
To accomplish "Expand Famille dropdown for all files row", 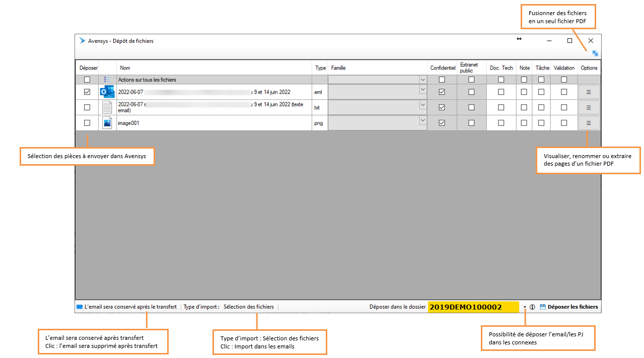I will [422, 80].
